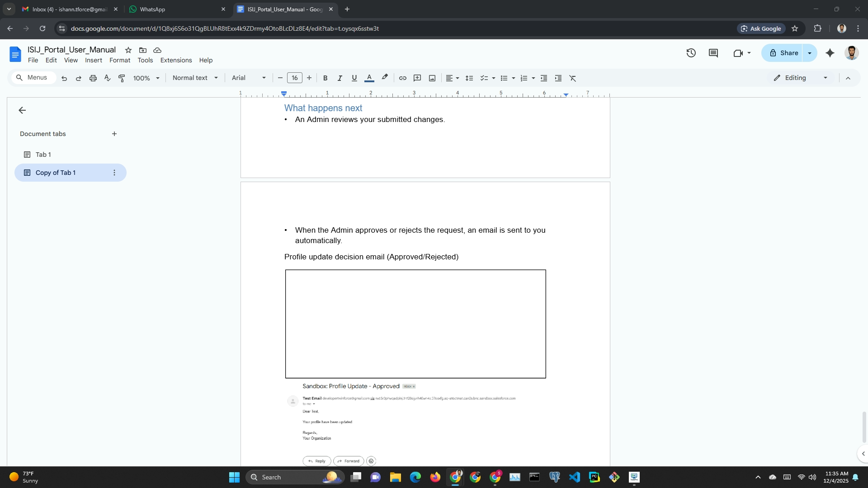Image resolution: width=868 pixels, height=488 pixels.
Task: Click the Print icon
Action: coord(93,78)
